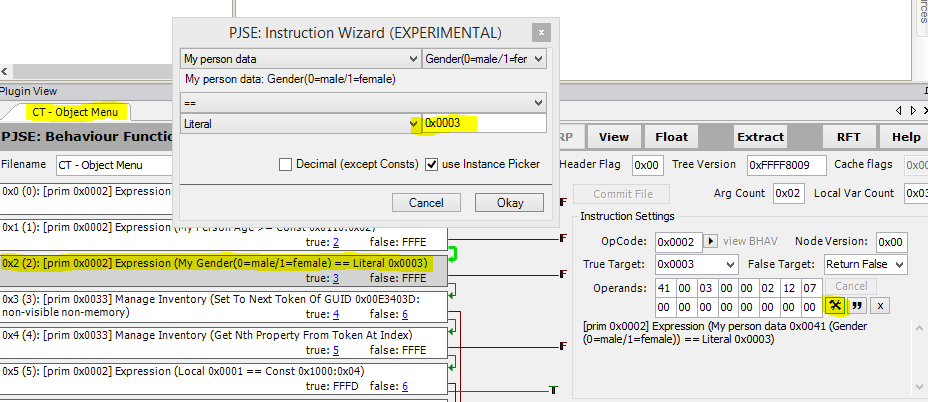Screen dimensions: 928x402
Task: Select instruction row 0x1 Expression
Action: pos(224,237)
